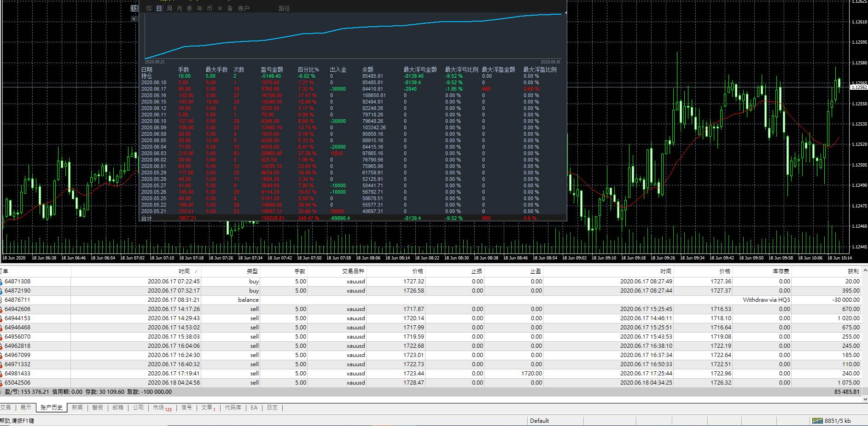Click the 2020.06.18 row in stats table
This screenshot has height=426, width=868.
point(353,82)
